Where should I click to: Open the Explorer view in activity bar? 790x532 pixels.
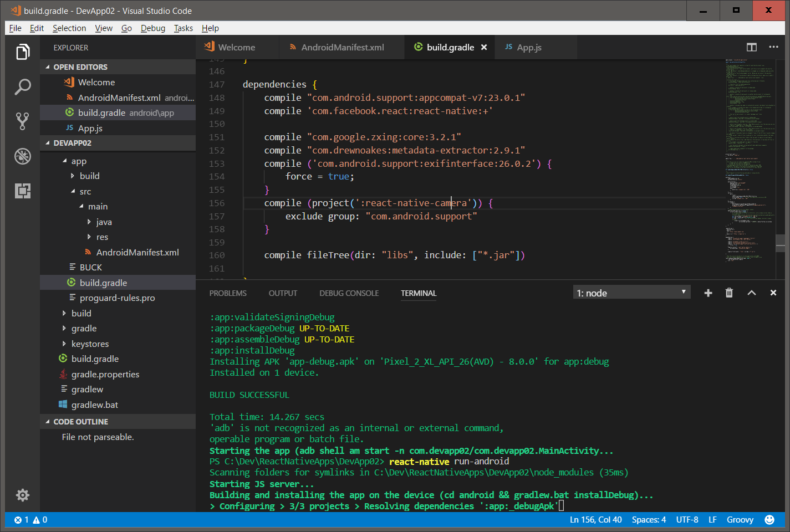click(x=23, y=52)
